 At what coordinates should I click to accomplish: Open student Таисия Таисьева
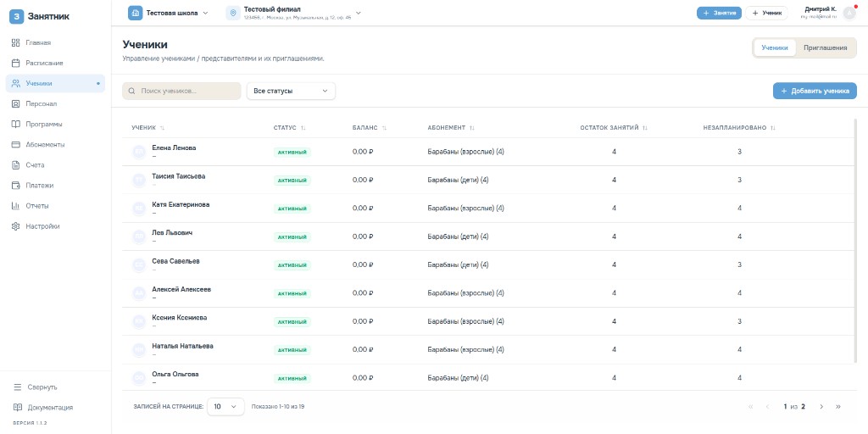(x=178, y=176)
